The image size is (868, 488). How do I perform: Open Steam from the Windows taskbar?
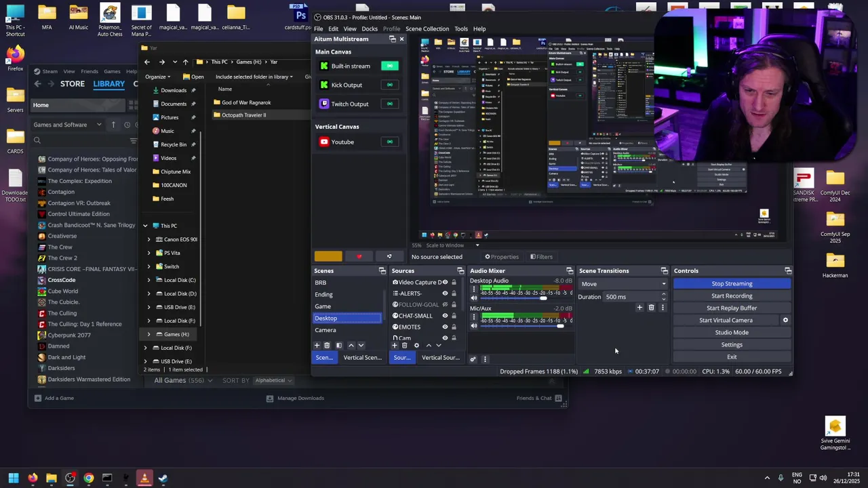[163, 478]
